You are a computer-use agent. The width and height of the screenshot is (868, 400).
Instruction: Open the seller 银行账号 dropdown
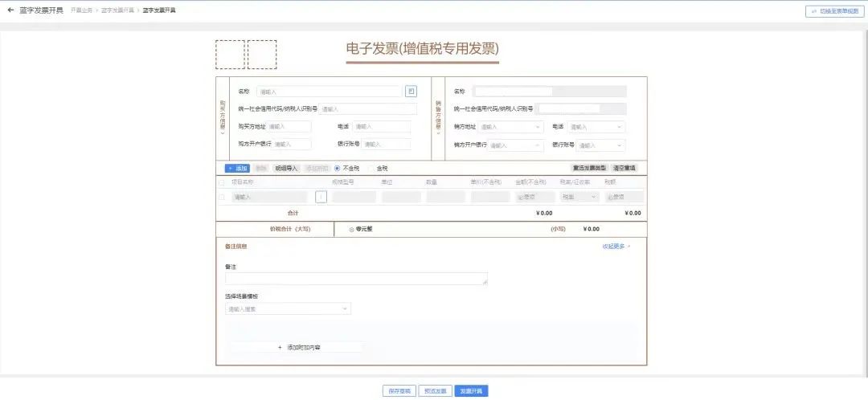click(600, 145)
